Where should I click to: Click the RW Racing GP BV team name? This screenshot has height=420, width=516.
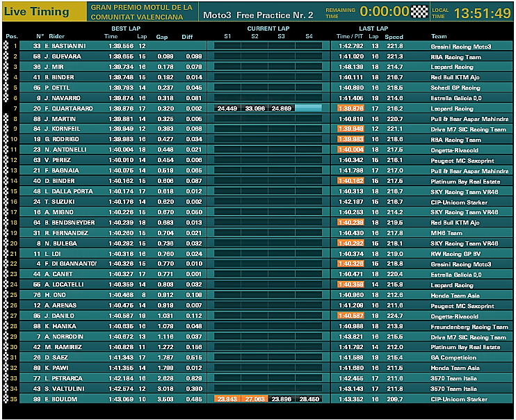pyautogui.click(x=455, y=254)
